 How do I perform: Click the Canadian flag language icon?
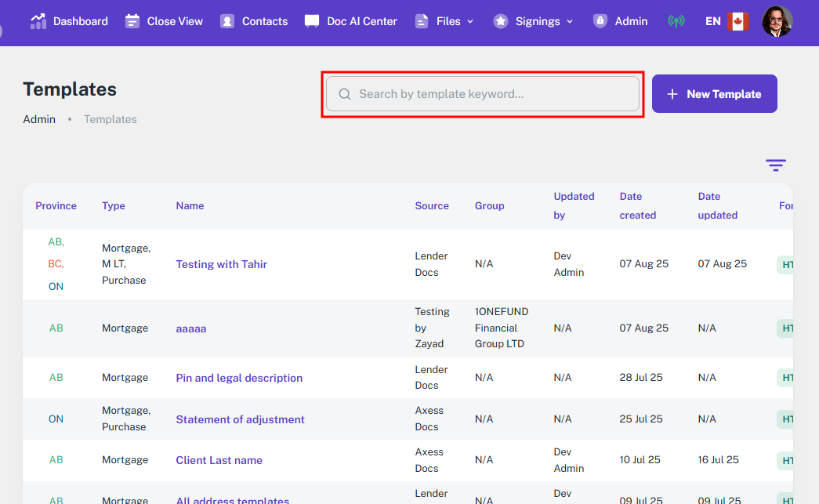point(737,21)
